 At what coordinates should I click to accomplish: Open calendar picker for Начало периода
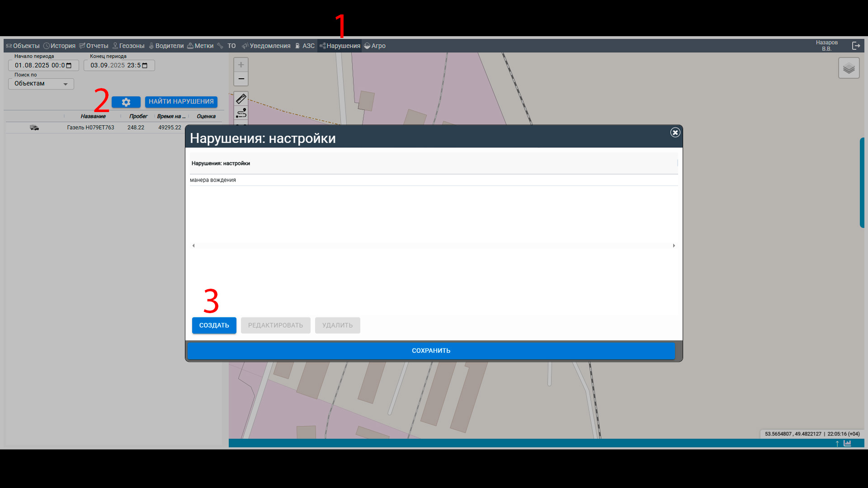69,66
